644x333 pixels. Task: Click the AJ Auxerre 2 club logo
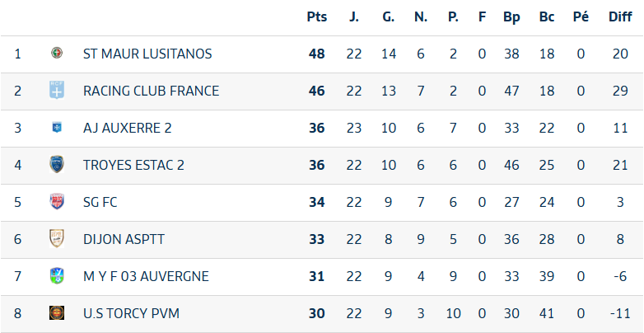tap(57, 128)
